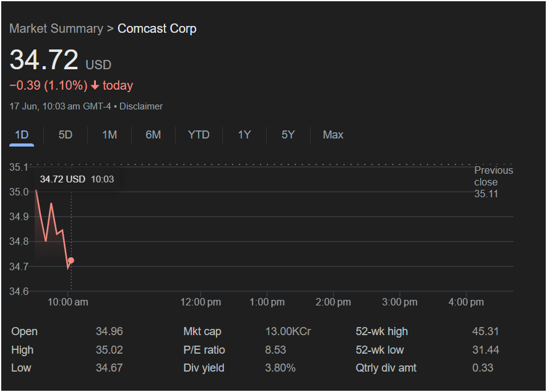Click the Div yield label

(204, 368)
